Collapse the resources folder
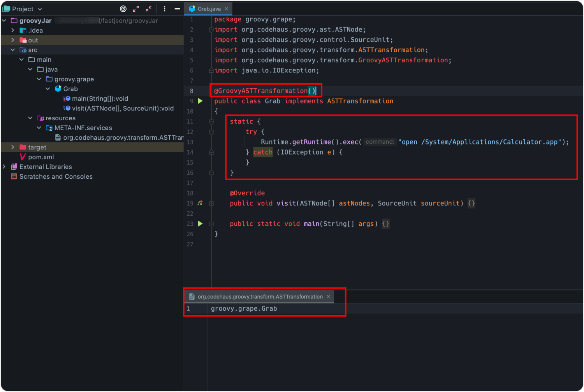584x392 pixels. (30, 118)
